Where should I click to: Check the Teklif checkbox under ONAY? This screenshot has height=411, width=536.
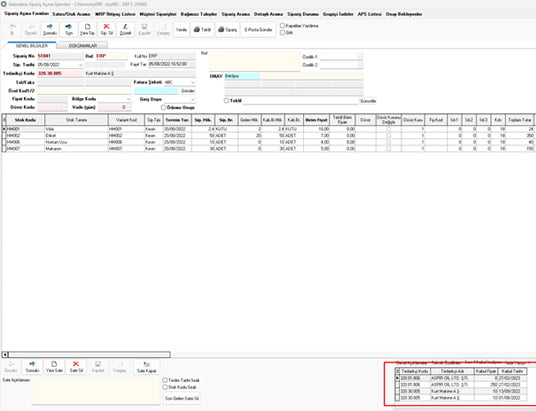pos(226,101)
